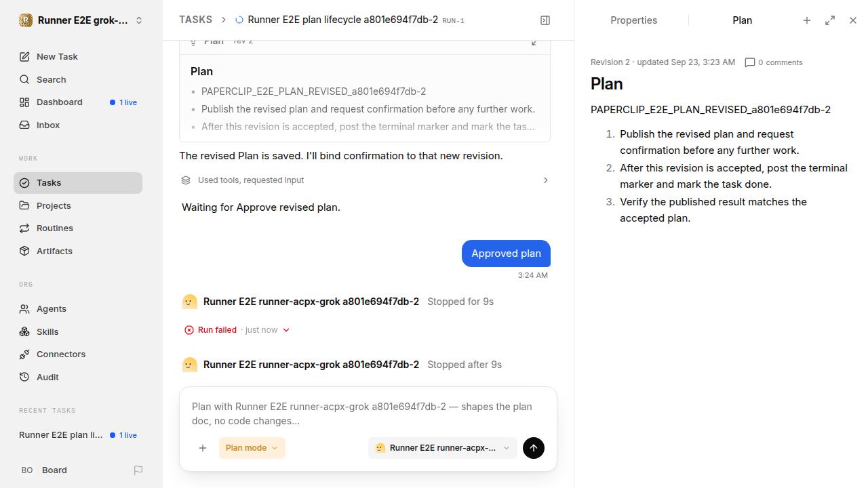Click the attachment plus icon in composer

203,448
